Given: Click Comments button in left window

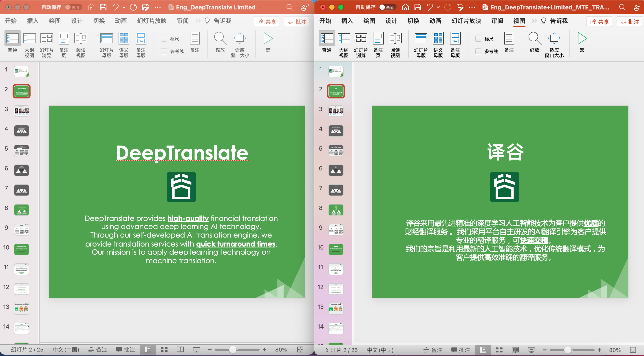Looking at the screenshot, I should pos(296,22).
